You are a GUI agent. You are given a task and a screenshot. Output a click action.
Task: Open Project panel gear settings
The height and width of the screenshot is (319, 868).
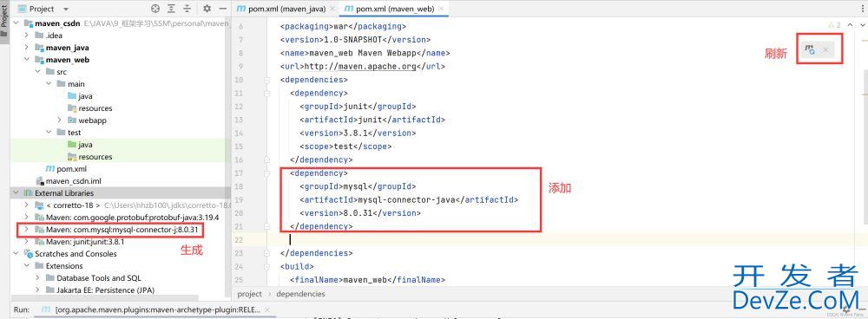(207, 9)
